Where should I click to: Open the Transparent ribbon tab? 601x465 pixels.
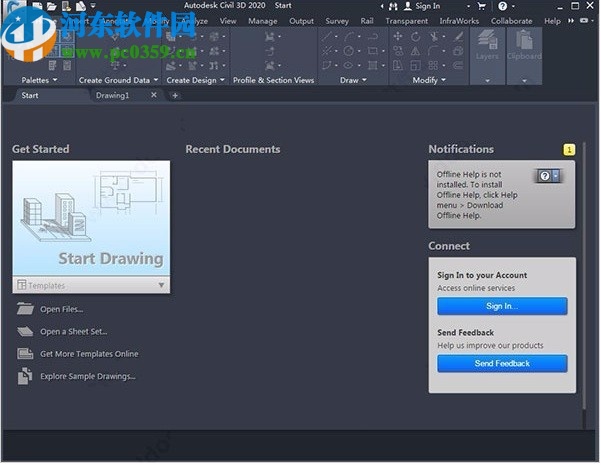(407, 21)
